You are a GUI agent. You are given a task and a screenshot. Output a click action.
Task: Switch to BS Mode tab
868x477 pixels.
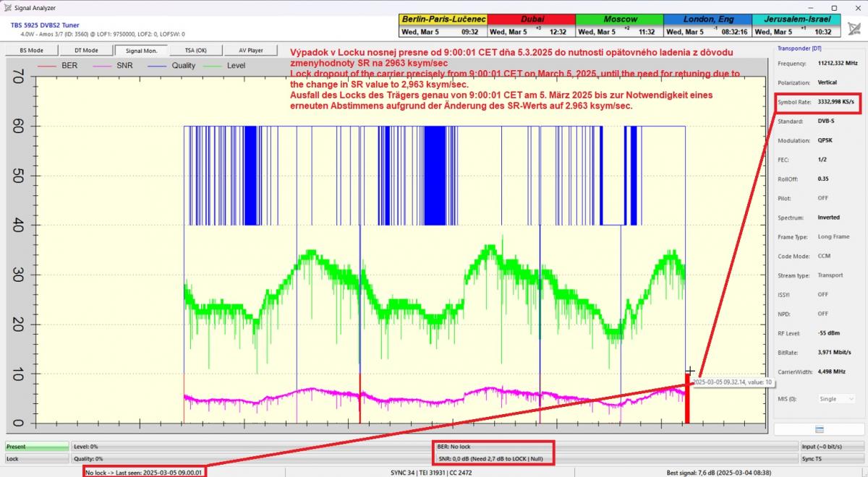(32, 51)
